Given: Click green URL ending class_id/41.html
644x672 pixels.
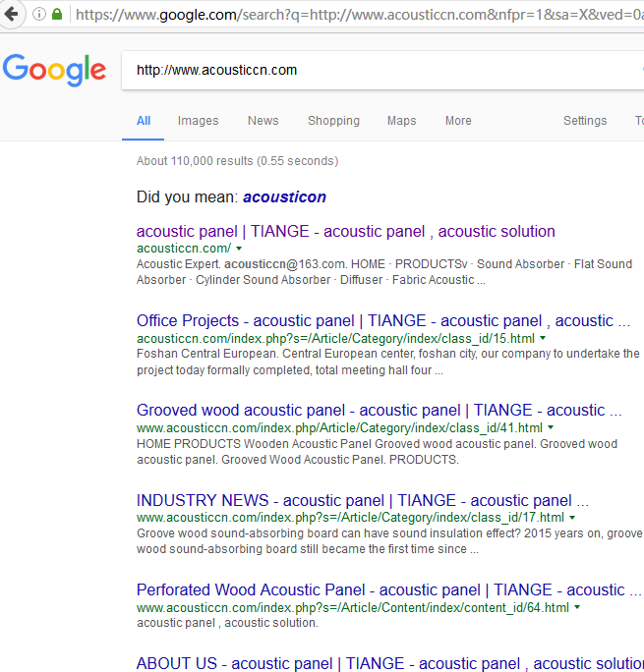Looking at the screenshot, I should point(339,427).
